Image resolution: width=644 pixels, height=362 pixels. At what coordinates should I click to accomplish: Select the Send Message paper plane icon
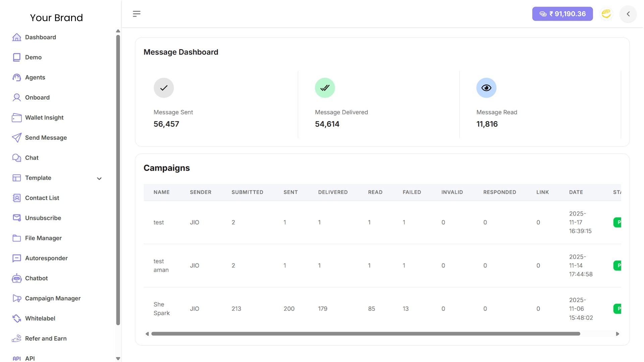pyautogui.click(x=16, y=138)
